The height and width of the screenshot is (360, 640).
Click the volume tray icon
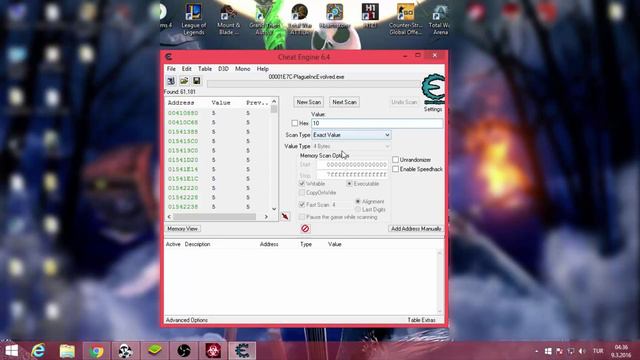tap(582, 351)
